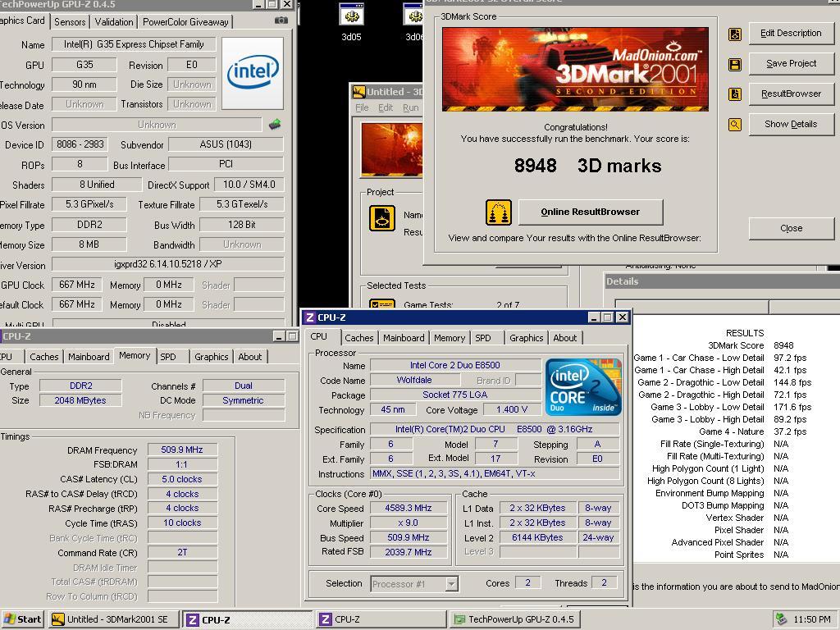Switch to Untitled - 3DMark2001 SE taskbar item
The image size is (840, 630).
113,619
